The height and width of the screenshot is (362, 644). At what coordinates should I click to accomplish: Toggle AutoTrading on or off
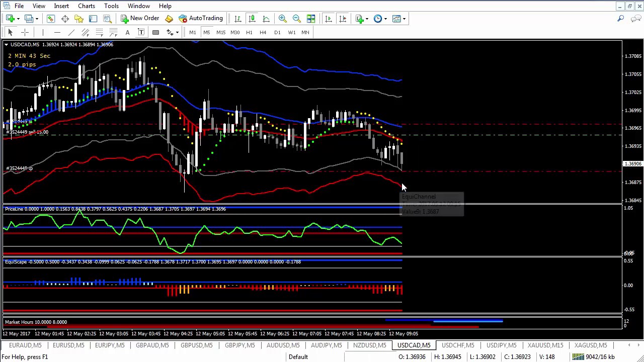[x=201, y=19]
